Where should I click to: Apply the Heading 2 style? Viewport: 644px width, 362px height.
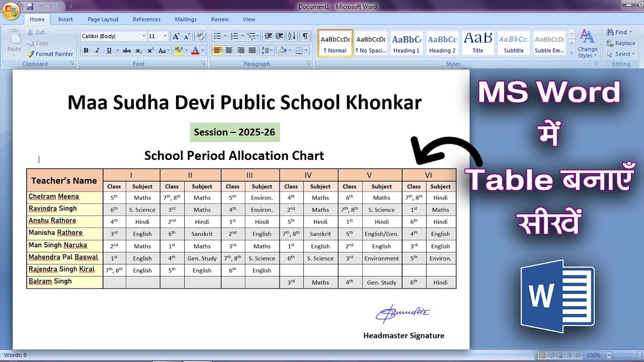(x=442, y=43)
